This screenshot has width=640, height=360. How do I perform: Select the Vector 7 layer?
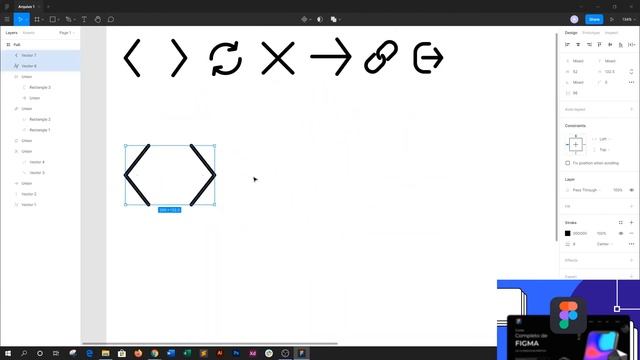point(40,55)
